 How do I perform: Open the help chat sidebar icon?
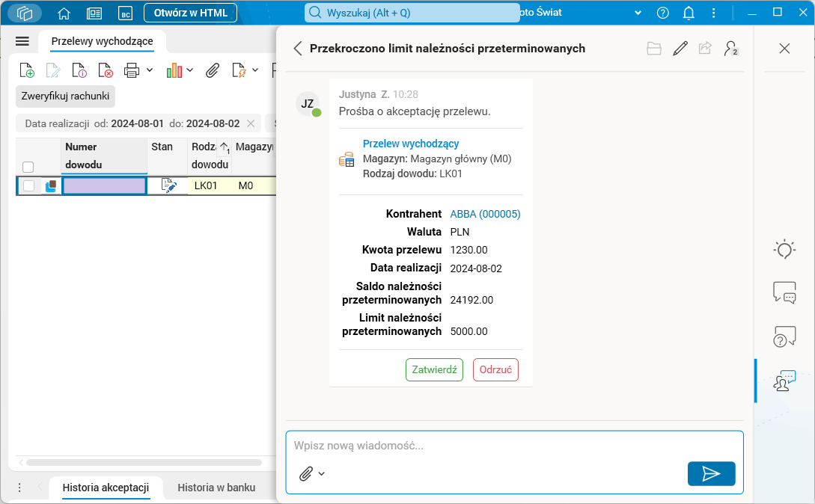[x=784, y=336]
